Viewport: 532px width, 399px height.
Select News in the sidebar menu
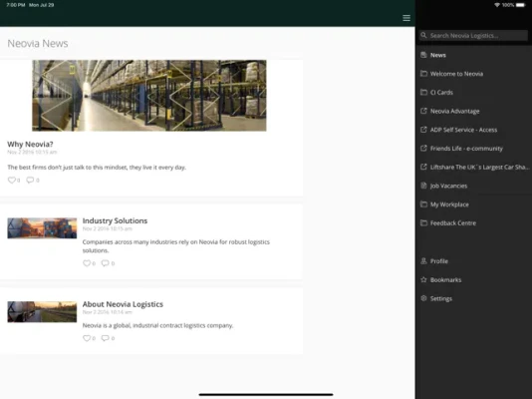[438, 55]
